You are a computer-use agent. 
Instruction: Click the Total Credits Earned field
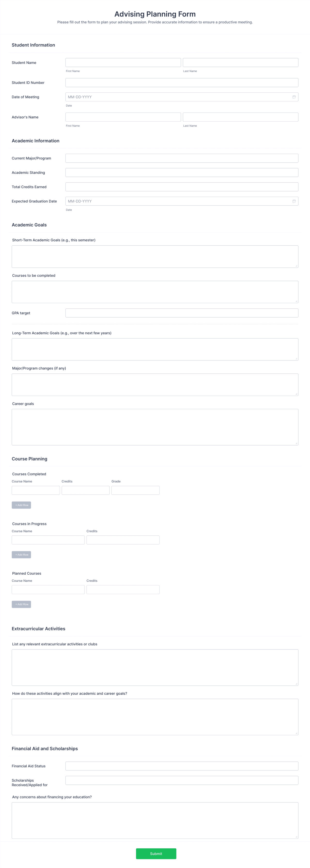(x=182, y=187)
